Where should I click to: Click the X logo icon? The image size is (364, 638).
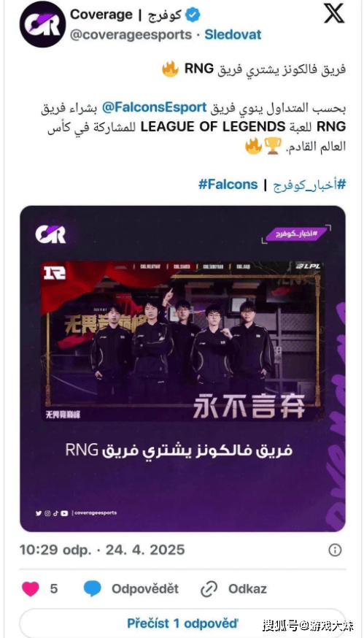pyautogui.click(x=334, y=14)
